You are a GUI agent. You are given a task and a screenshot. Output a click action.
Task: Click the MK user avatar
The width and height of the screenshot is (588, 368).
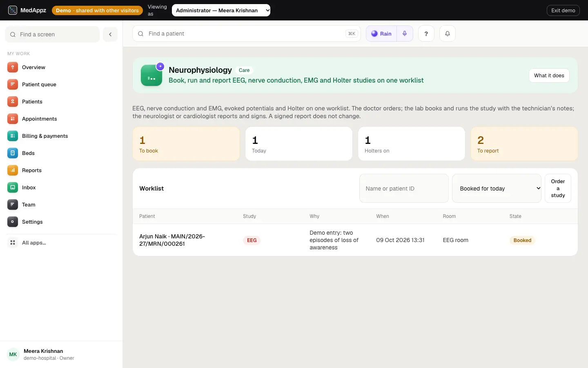(x=13, y=354)
